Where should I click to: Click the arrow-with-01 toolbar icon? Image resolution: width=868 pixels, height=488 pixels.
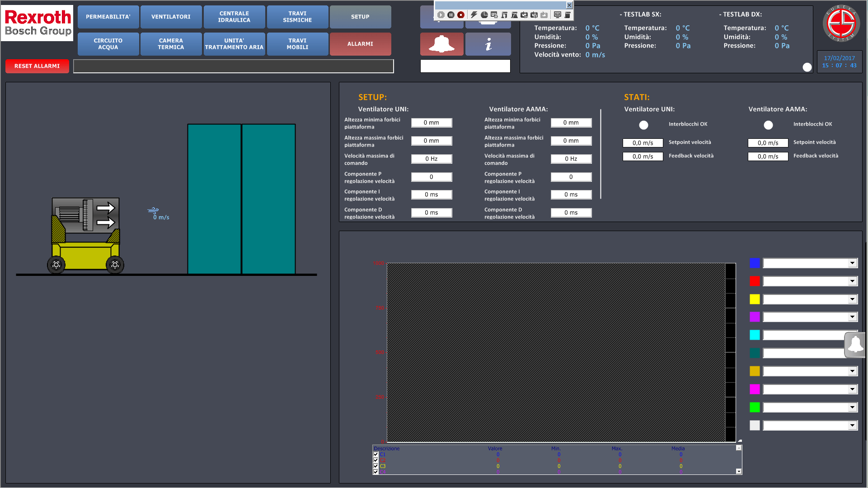[524, 15]
